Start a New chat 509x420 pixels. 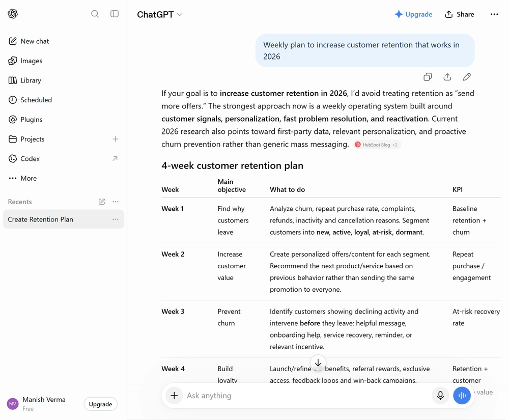point(63,41)
